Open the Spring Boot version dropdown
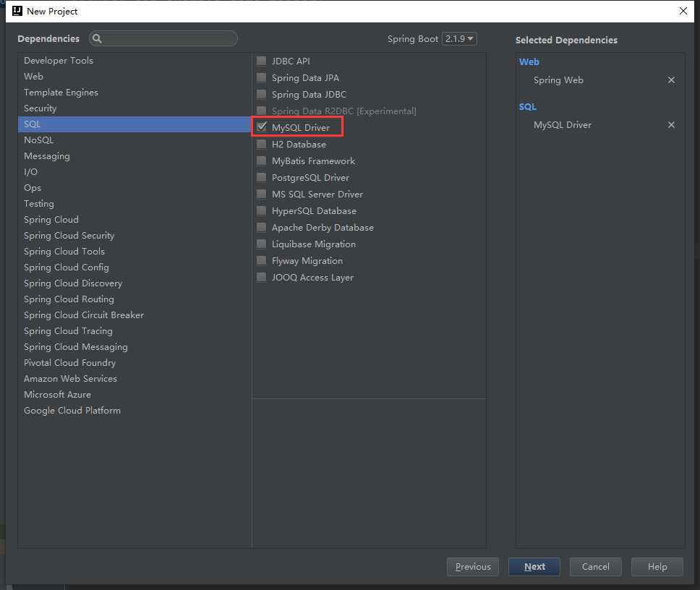 coord(459,39)
